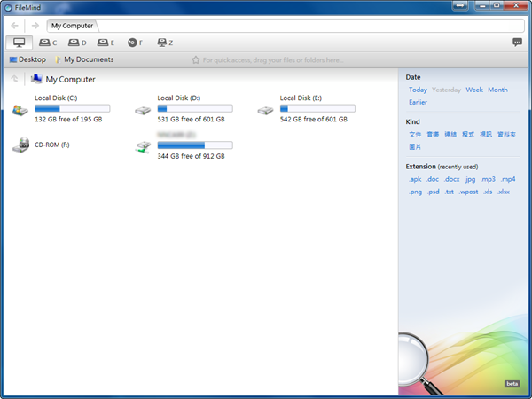
Task: Filter by .xls extension
Action: pos(488,192)
